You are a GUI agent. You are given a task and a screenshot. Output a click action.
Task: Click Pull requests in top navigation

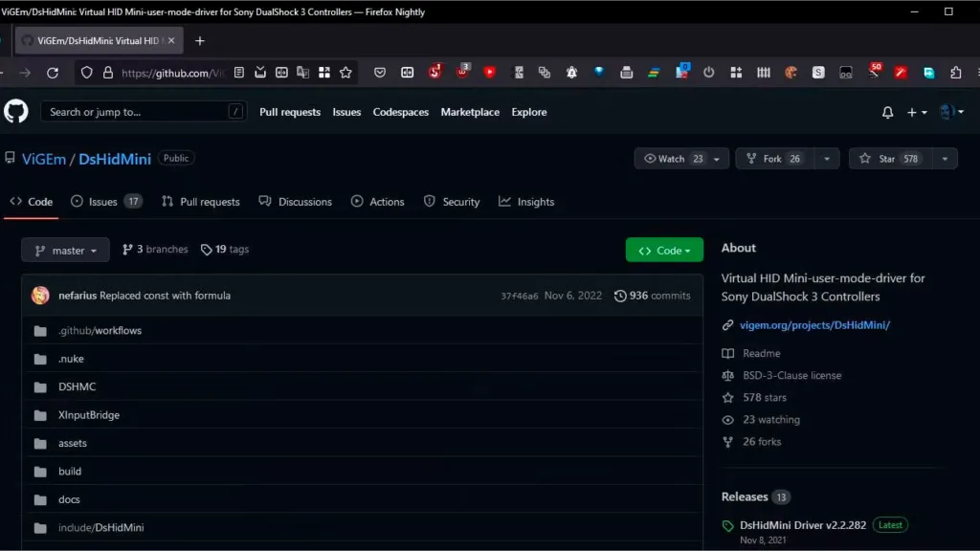pos(290,112)
